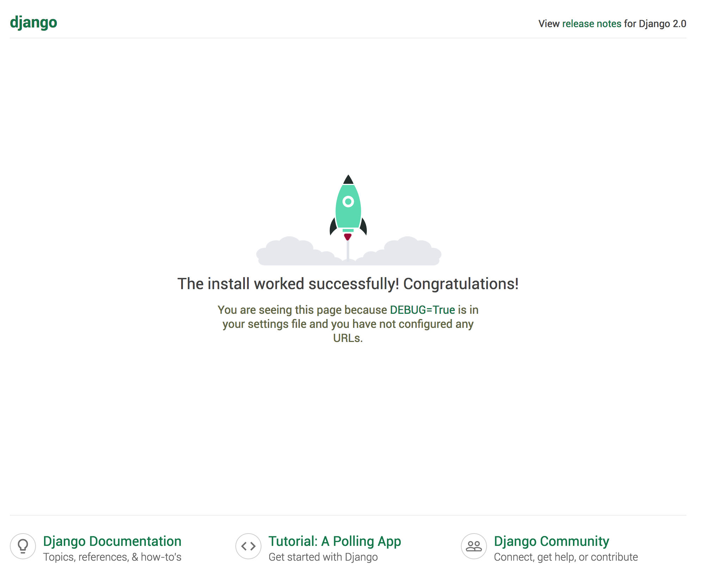
Task: Click 'Connect, get help, or contribute' text
Action: [x=566, y=557]
